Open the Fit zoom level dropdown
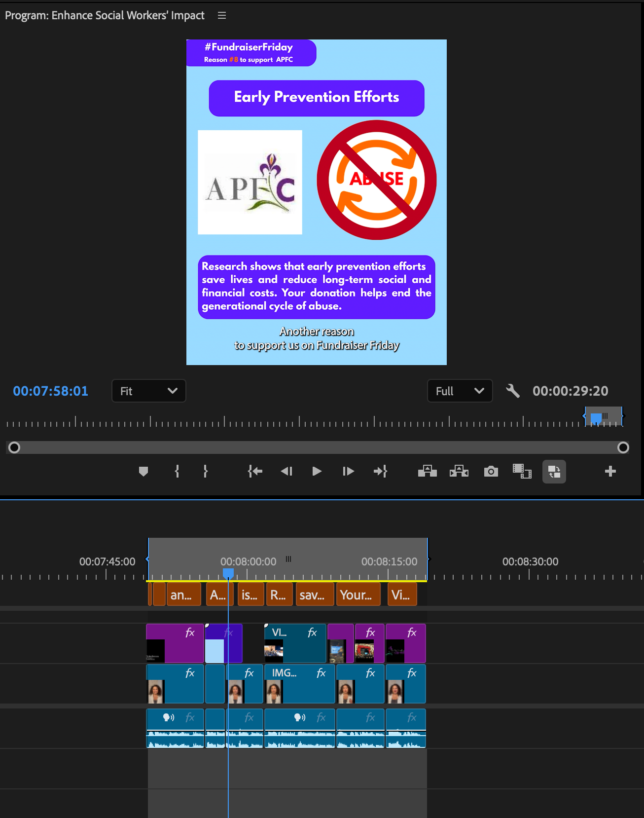This screenshot has width=644, height=818. (x=149, y=391)
